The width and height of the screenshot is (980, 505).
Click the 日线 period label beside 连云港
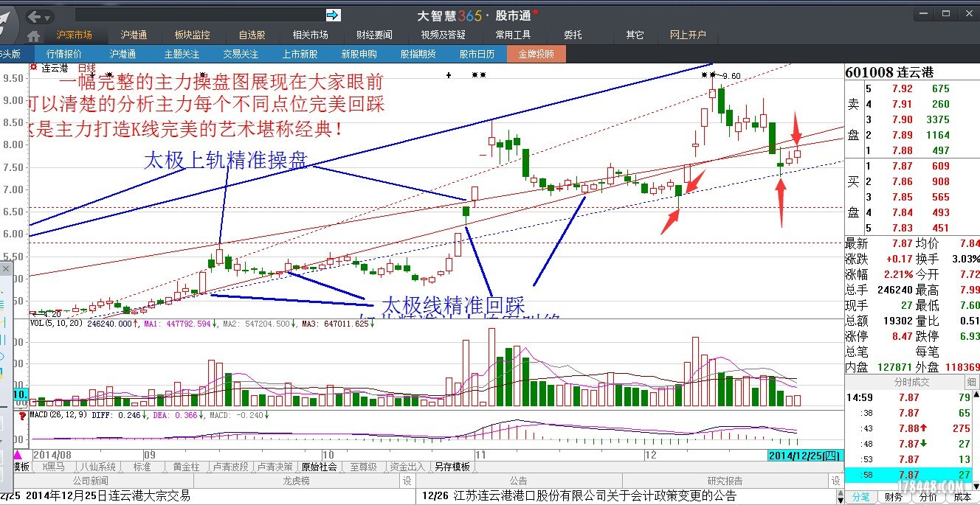86,69
